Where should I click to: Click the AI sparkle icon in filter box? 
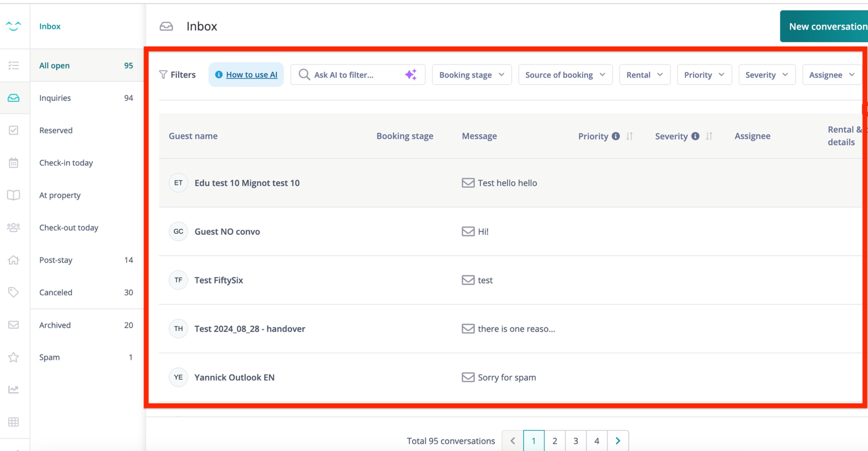coord(411,74)
